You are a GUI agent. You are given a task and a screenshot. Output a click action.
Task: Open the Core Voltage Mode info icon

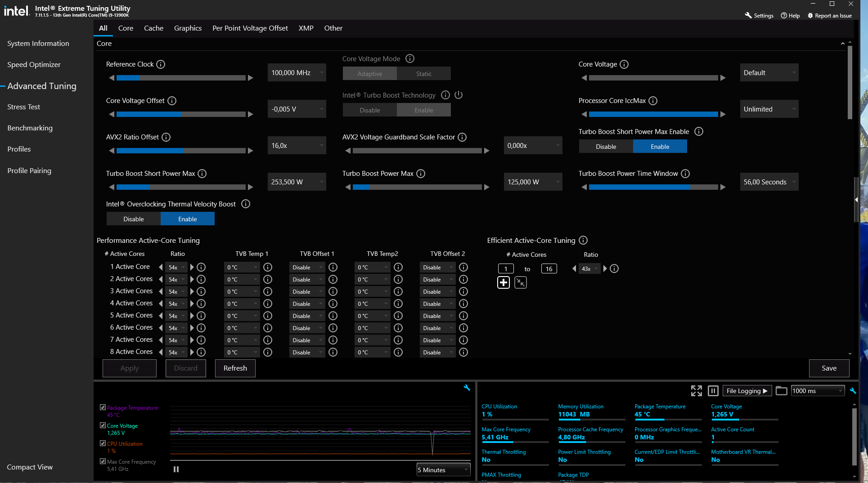(x=410, y=58)
